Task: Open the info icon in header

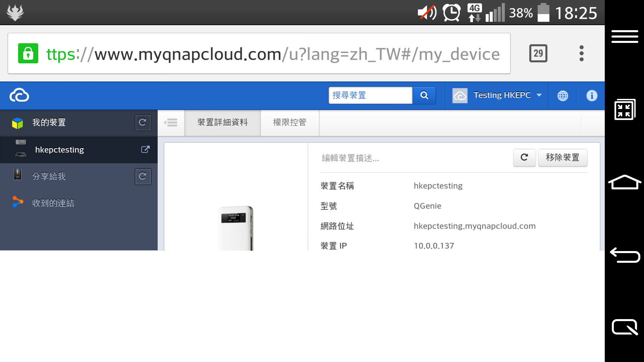Action: 592,96
